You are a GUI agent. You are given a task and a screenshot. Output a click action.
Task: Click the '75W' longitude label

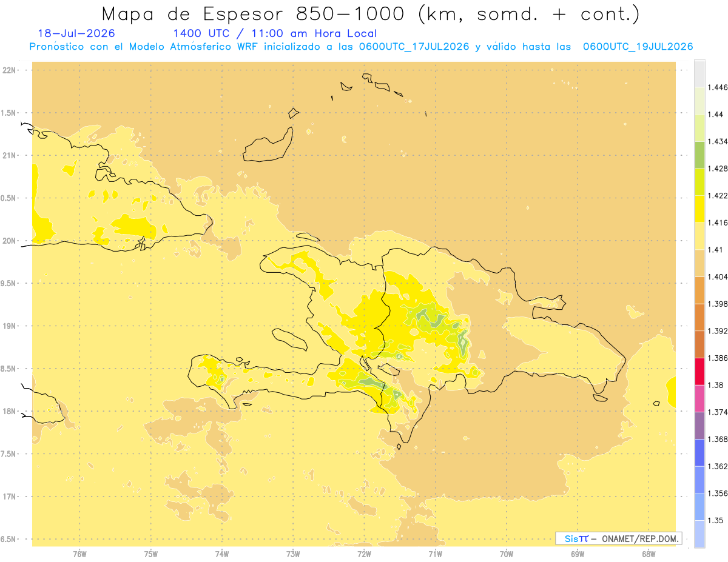(x=151, y=554)
